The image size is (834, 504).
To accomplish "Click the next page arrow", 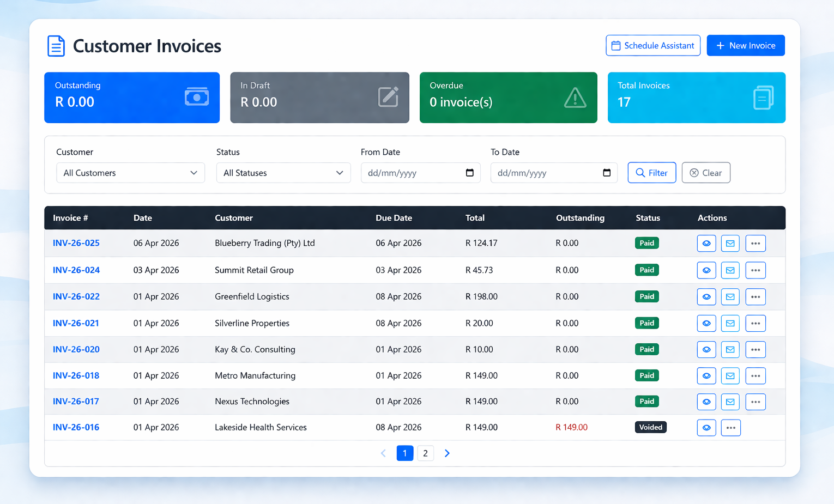I will coord(447,453).
